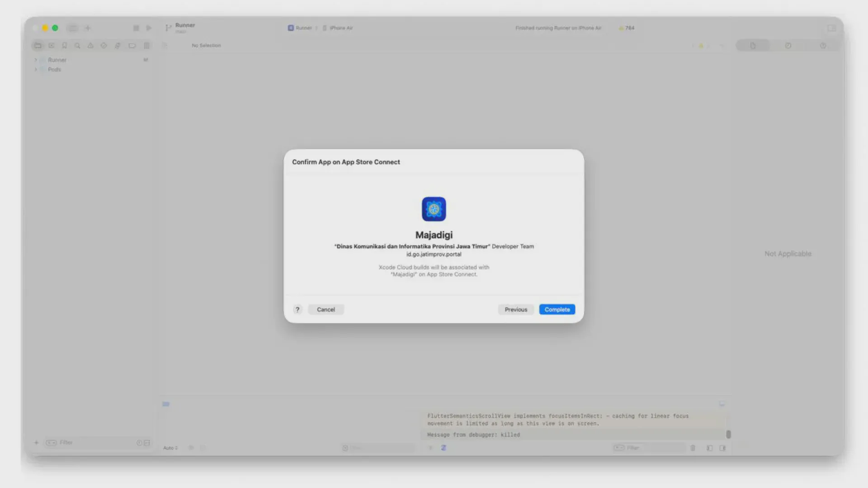The width and height of the screenshot is (868, 488).
Task: Open the Auto variables view dropdown
Action: coord(170,448)
